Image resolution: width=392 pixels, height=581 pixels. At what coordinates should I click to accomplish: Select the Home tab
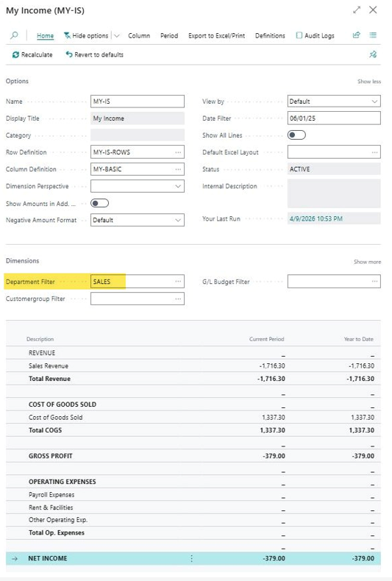point(45,35)
